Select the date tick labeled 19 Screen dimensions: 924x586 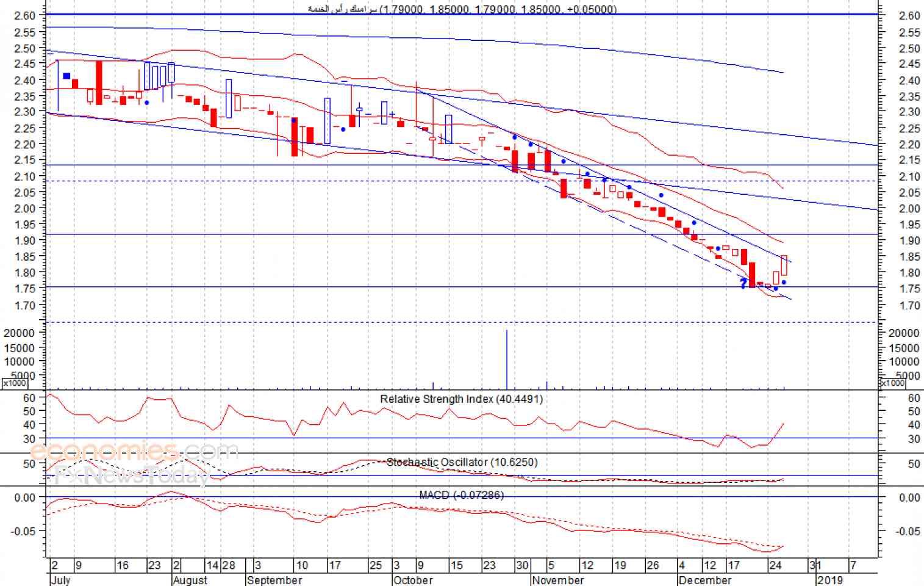click(620, 565)
